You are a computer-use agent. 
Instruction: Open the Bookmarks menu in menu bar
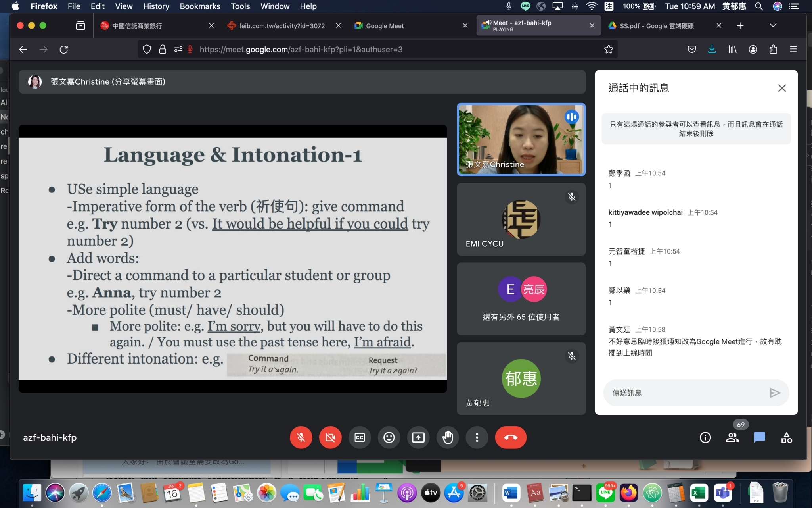[x=200, y=6]
